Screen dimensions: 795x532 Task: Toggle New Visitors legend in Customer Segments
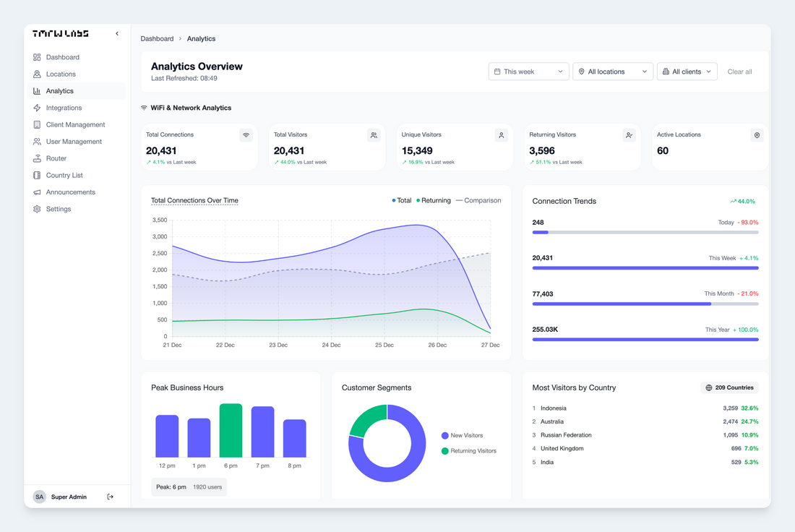click(463, 436)
